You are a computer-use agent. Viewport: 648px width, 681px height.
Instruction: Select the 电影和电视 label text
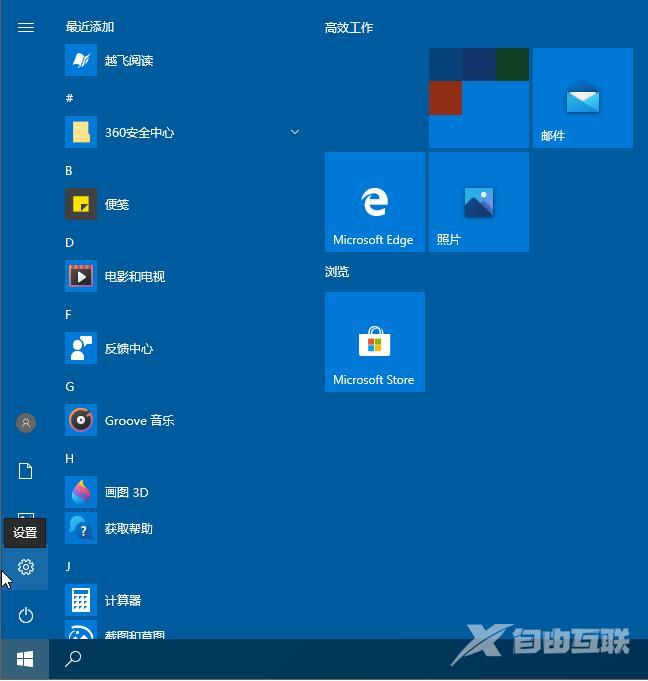point(135,276)
